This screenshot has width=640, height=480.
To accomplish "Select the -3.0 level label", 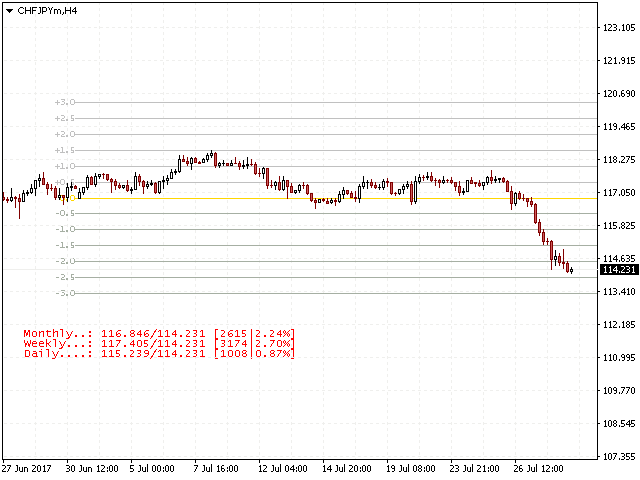I will (66, 293).
